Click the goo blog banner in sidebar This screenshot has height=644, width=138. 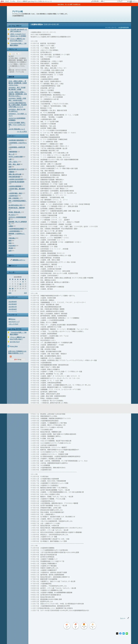tap(18, 359)
